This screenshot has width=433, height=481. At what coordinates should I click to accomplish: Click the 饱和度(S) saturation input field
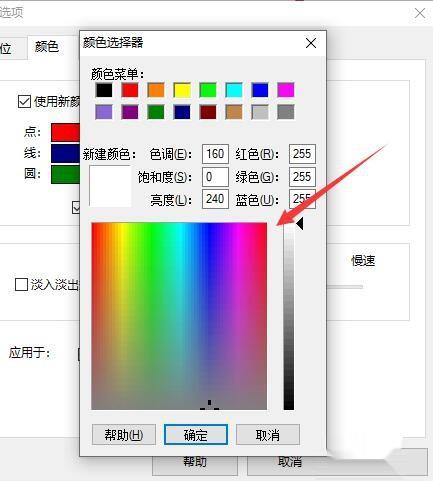215,176
